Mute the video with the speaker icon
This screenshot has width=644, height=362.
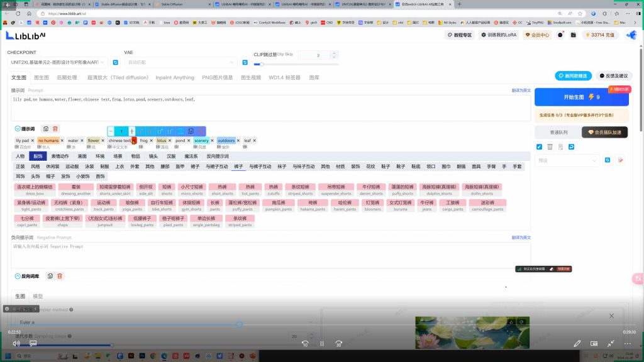click(x=16, y=343)
